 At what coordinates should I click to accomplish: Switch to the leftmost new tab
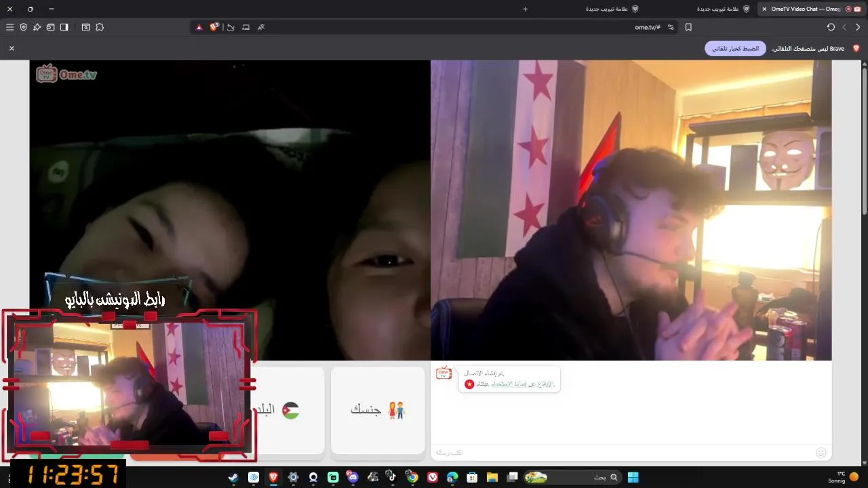click(612, 9)
